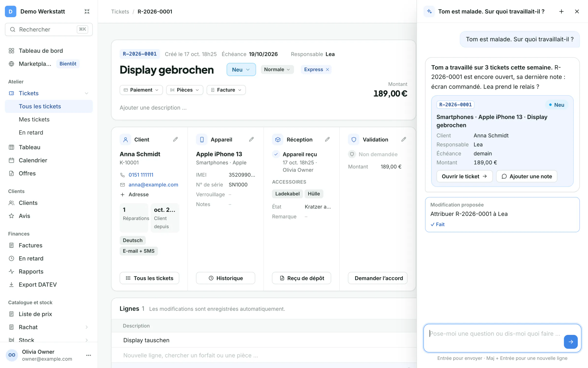Expand the Rachat sidebar item chevron
588x368 pixels.
(x=86, y=327)
